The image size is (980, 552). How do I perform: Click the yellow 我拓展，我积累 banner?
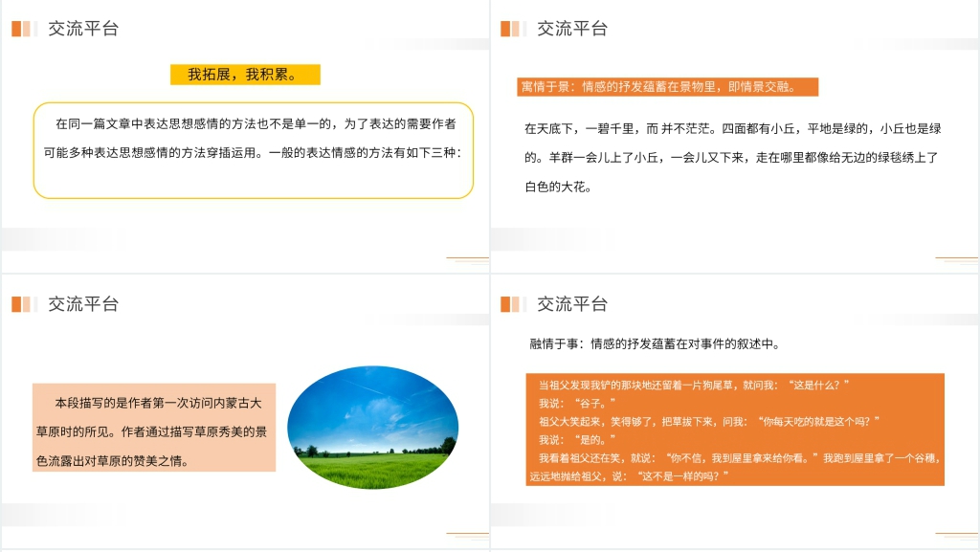pos(245,74)
